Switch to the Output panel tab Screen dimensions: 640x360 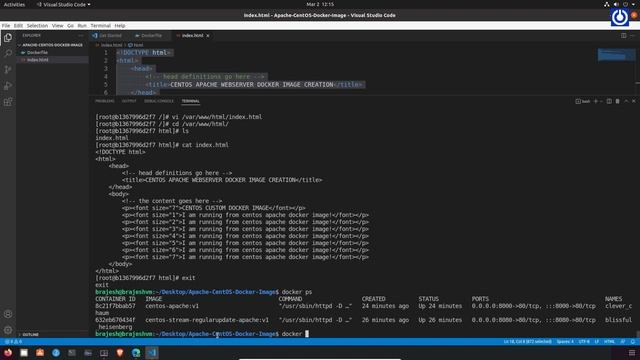(129, 101)
